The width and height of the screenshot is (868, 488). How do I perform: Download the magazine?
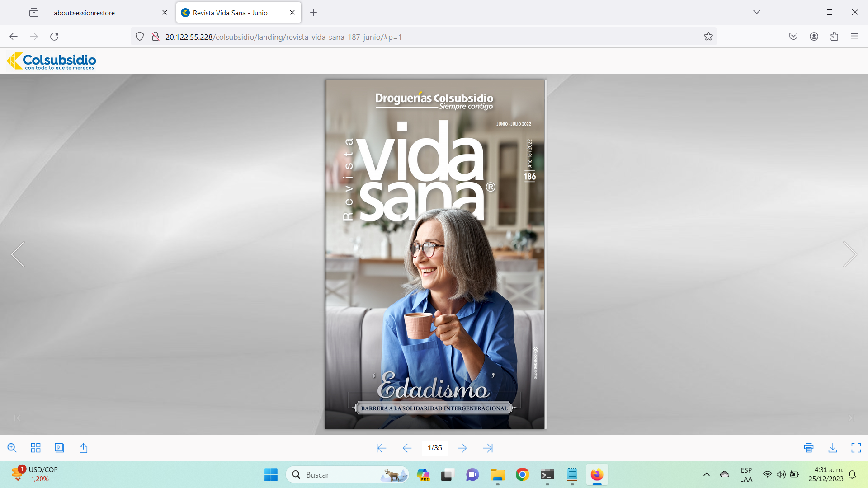click(x=833, y=448)
